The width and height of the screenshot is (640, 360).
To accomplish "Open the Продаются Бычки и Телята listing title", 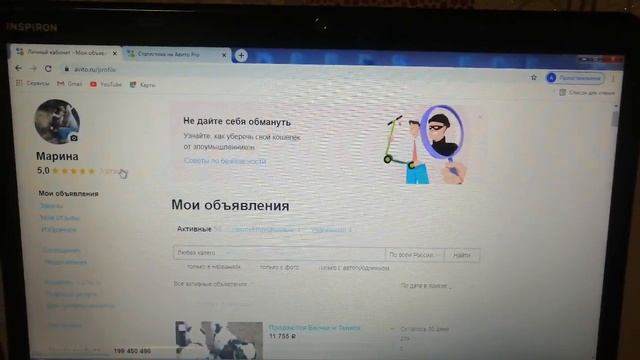I will pos(314,327).
